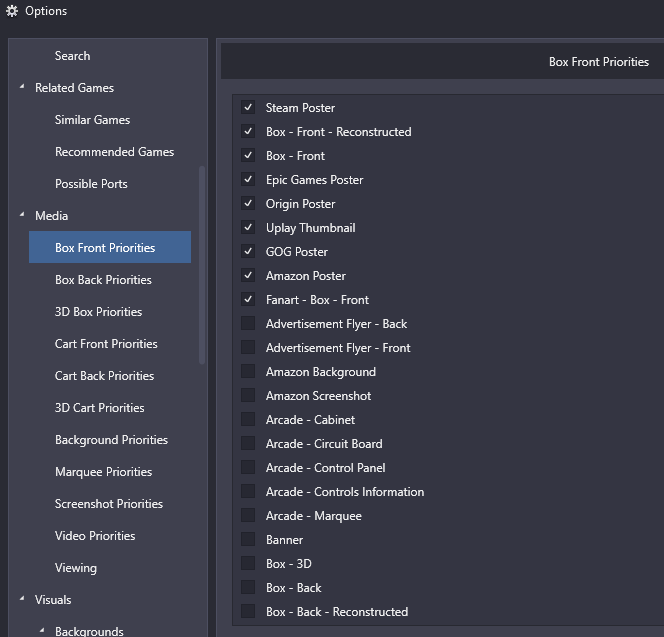664x637 pixels.
Task: Collapse the Backgrounds subsection arrow
Action: (42, 630)
